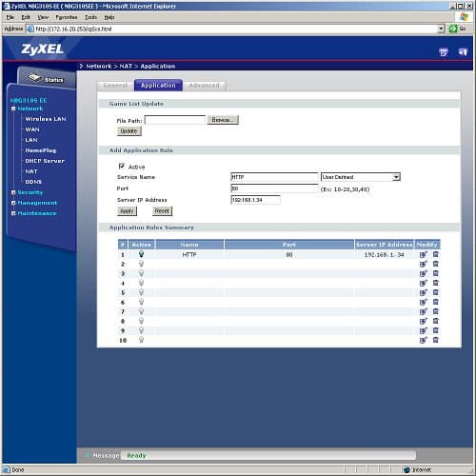Image resolution: width=476 pixels, height=476 pixels.
Task: Switch to the Advanced tab
Action: click(x=204, y=86)
